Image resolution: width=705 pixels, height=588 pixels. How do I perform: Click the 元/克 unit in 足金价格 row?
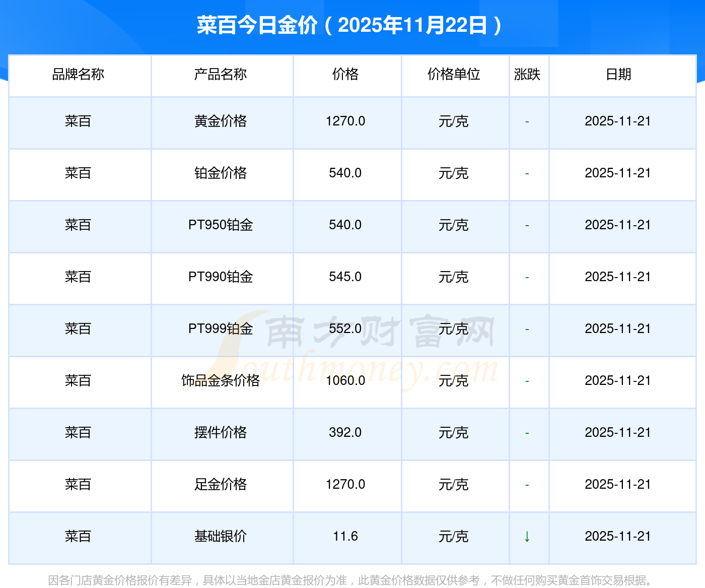(x=454, y=484)
